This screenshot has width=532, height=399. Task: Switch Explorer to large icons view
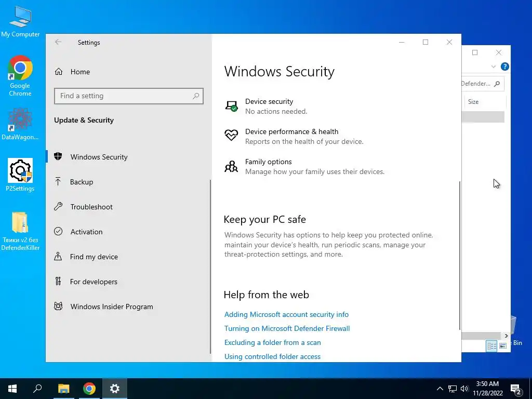pyautogui.click(x=503, y=345)
